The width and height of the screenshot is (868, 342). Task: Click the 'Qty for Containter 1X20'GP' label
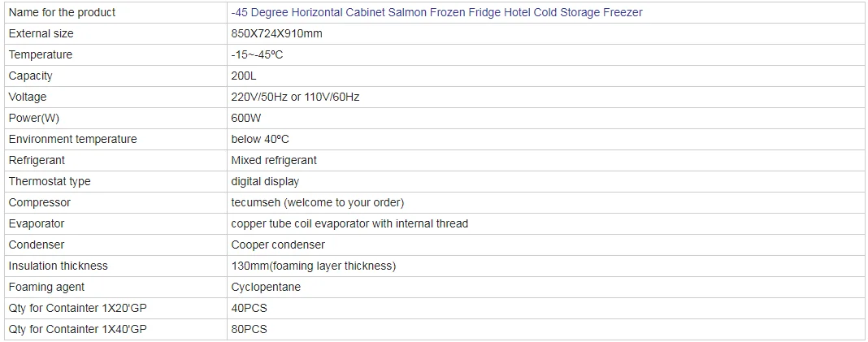77,308
